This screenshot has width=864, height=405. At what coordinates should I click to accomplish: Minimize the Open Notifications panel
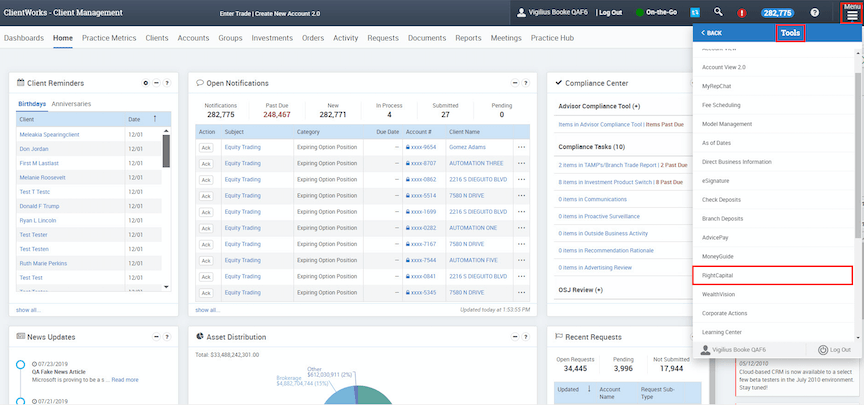pyautogui.click(x=514, y=83)
